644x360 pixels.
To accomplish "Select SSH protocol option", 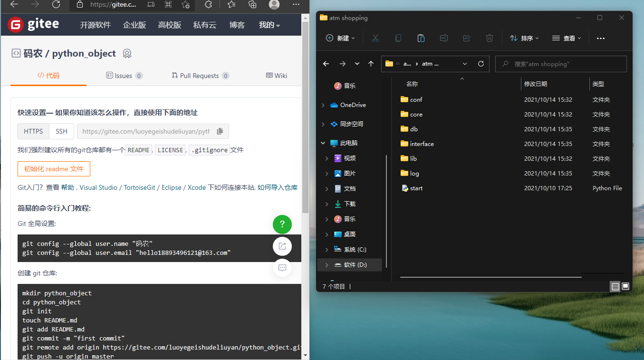I will coord(62,131).
